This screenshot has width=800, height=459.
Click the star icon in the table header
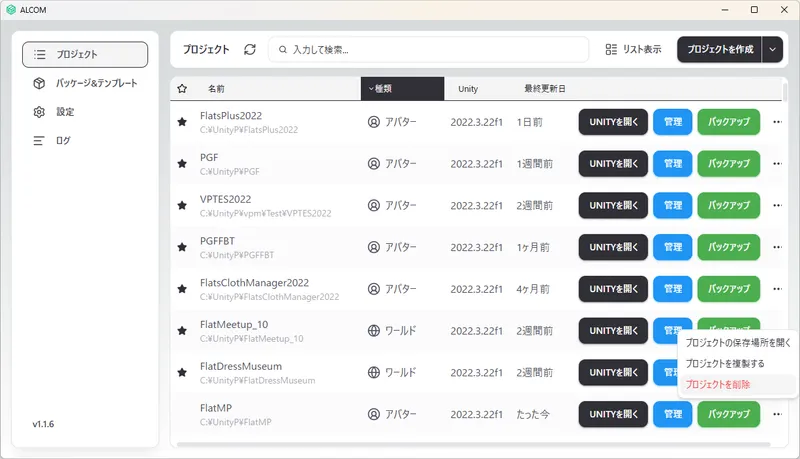(182, 89)
